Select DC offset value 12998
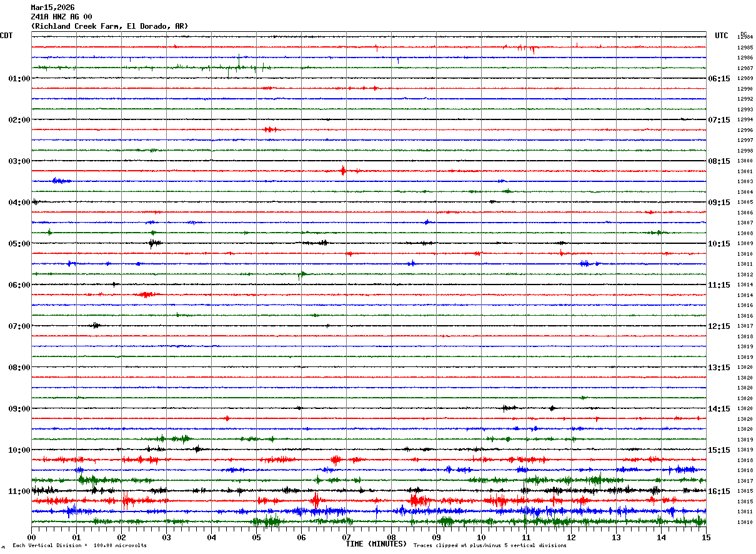 tap(745, 151)
